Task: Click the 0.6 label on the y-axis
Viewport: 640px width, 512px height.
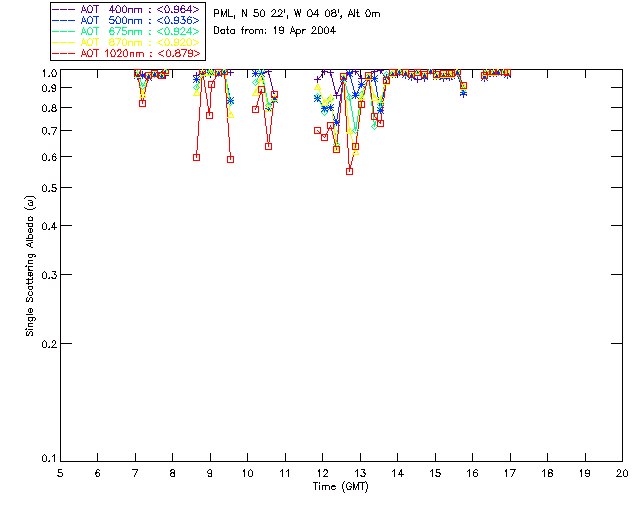Action: pos(49,157)
